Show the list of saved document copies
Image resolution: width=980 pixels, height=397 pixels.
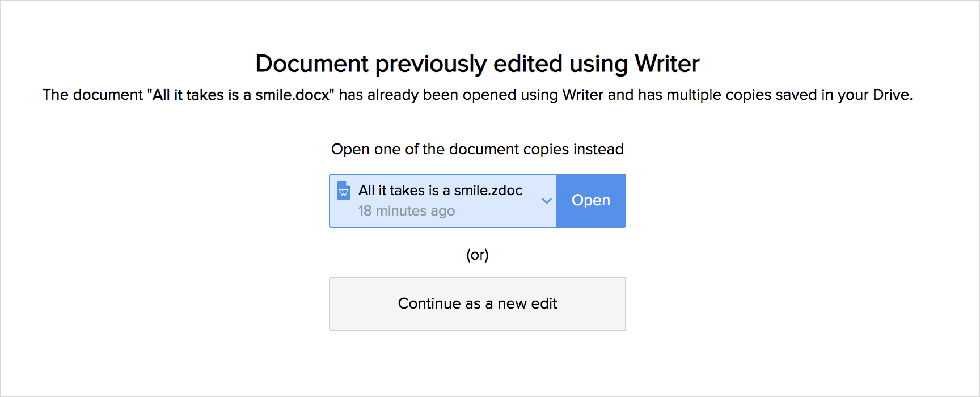547,201
